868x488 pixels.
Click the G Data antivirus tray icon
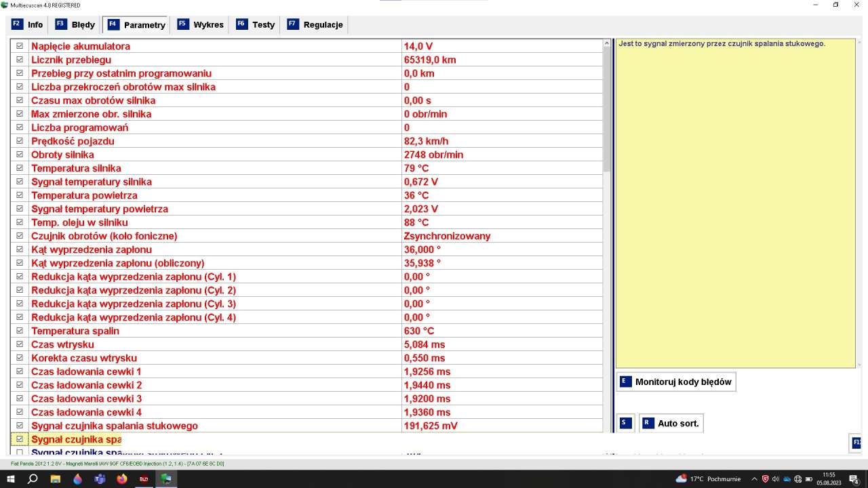point(765,479)
